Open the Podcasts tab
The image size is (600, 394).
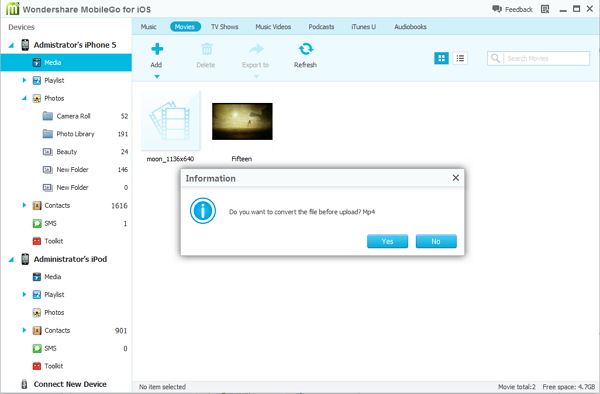click(321, 27)
